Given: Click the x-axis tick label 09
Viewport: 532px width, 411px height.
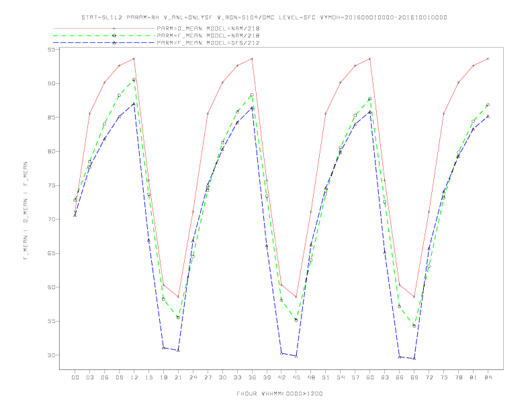Looking at the screenshot, I should pos(119,377).
